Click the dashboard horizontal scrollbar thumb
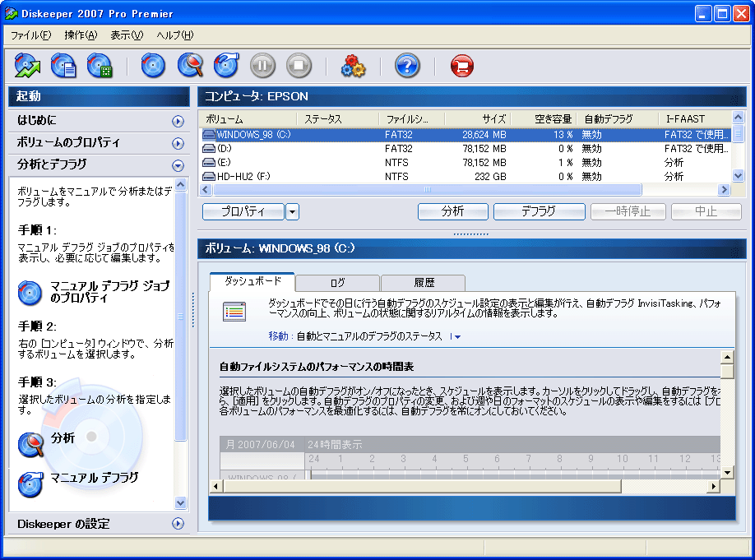This screenshot has height=560, width=755. (423, 486)
